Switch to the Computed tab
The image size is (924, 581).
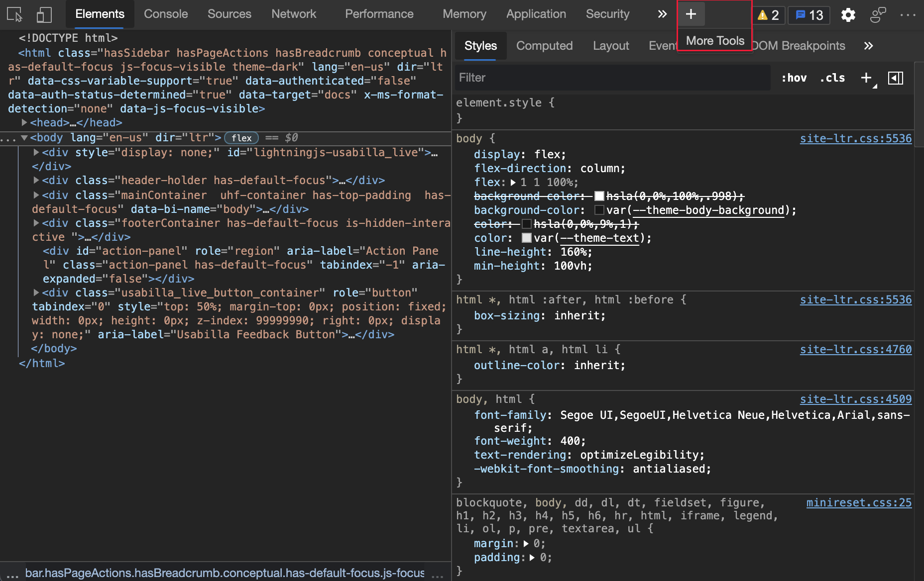point(545,46)
